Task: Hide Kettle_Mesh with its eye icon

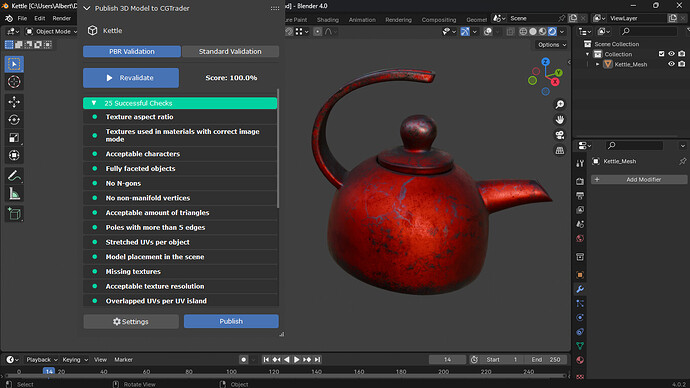Action: tap(672, 64)
